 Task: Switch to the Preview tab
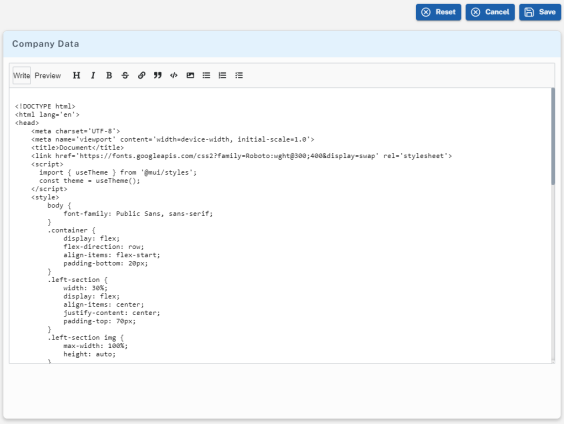click(48, 76)
